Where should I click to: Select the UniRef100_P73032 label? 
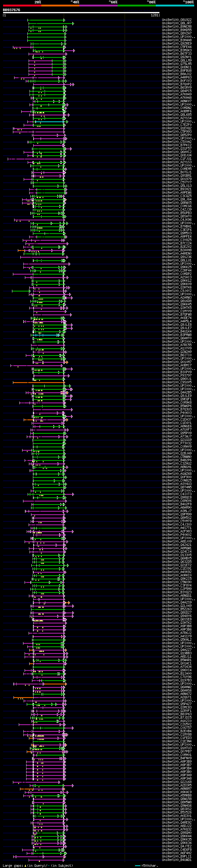[177, 443]
